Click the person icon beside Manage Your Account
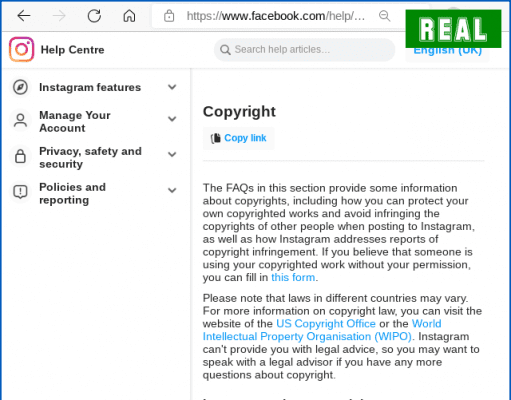 pos(20,121)
